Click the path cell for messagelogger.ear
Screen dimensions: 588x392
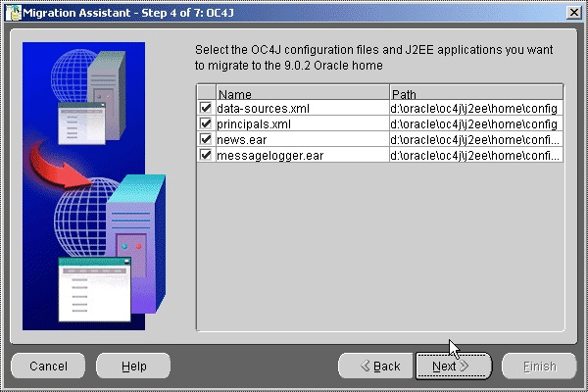(476, 155)
